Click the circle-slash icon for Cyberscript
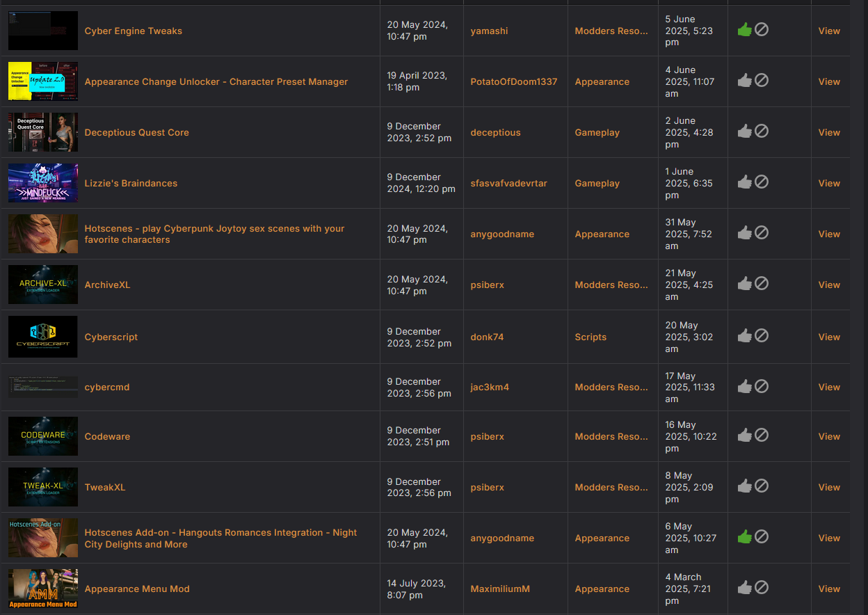This screenshot has height=615, width=868. click(762, 335)
